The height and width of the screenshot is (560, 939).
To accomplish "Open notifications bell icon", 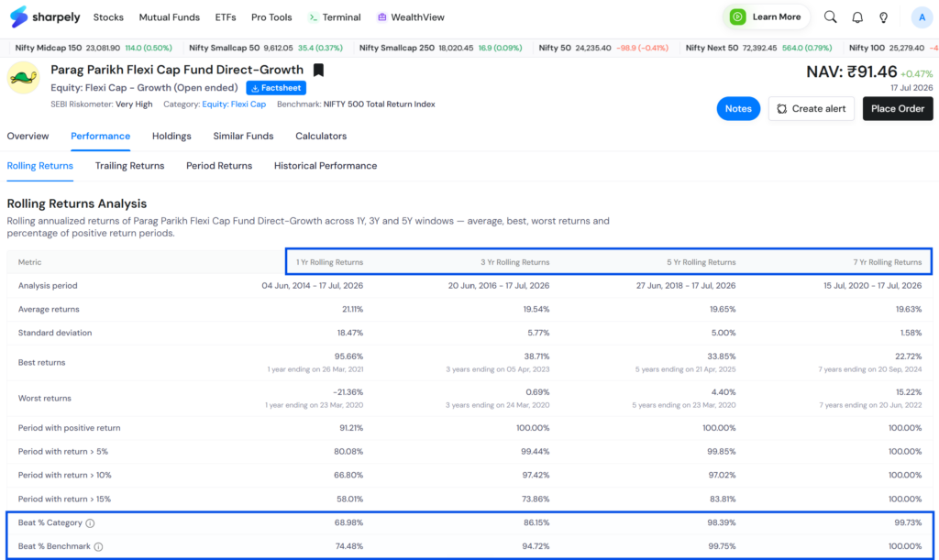I will coord(857,17).
